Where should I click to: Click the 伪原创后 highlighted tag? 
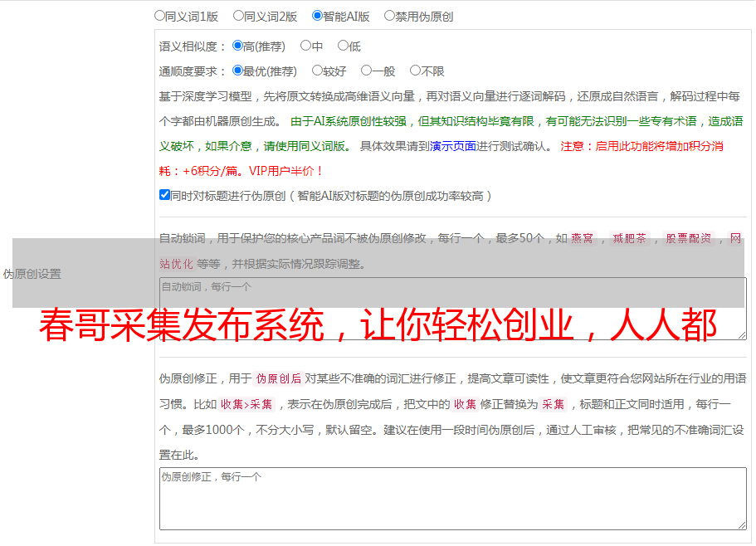(278, 378)
